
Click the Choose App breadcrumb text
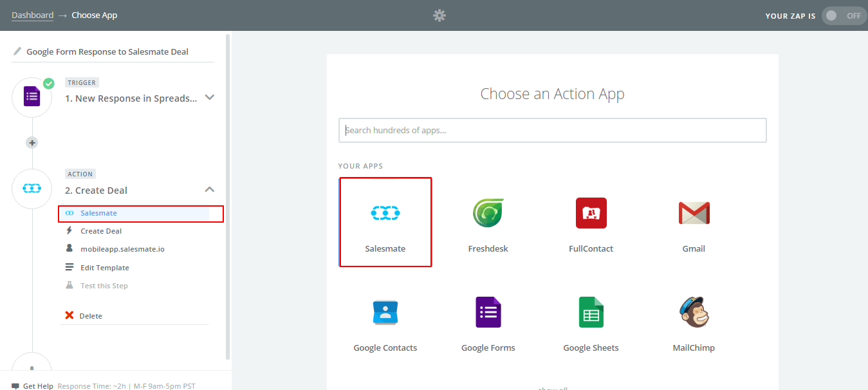pyautogui.click(x=95, y=15)
